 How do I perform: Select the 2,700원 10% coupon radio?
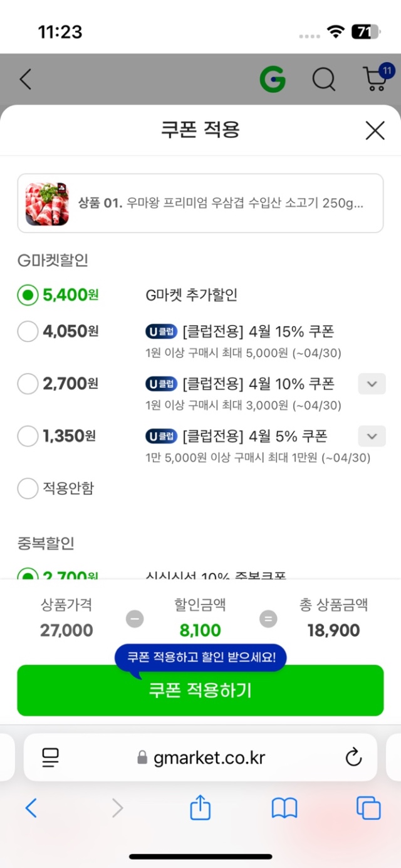point(28,384)
